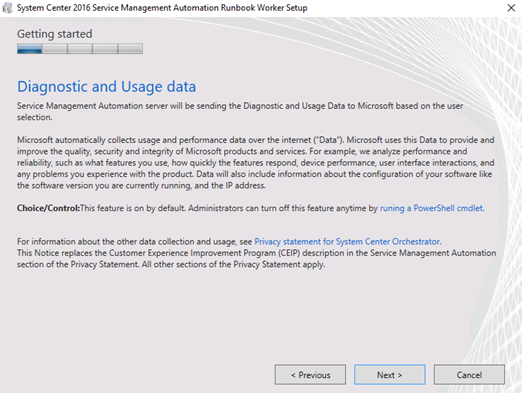
Task: Click the 'Diagnostic and Usage data' heading
Action: click(107, 87)
